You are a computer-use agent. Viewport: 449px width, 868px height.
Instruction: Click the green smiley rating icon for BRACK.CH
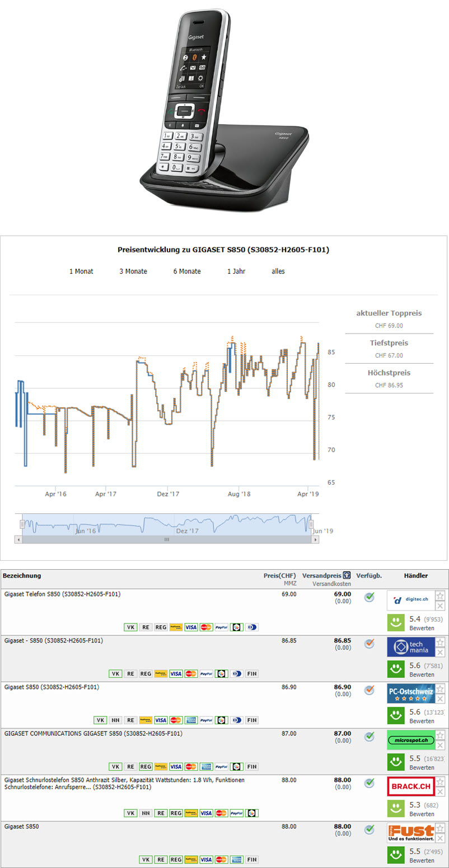tap(396, 809)
